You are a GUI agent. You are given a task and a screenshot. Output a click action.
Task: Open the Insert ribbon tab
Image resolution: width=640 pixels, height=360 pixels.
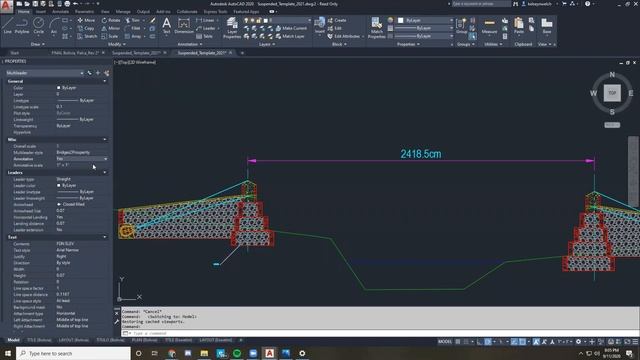(x=41, y=11)
